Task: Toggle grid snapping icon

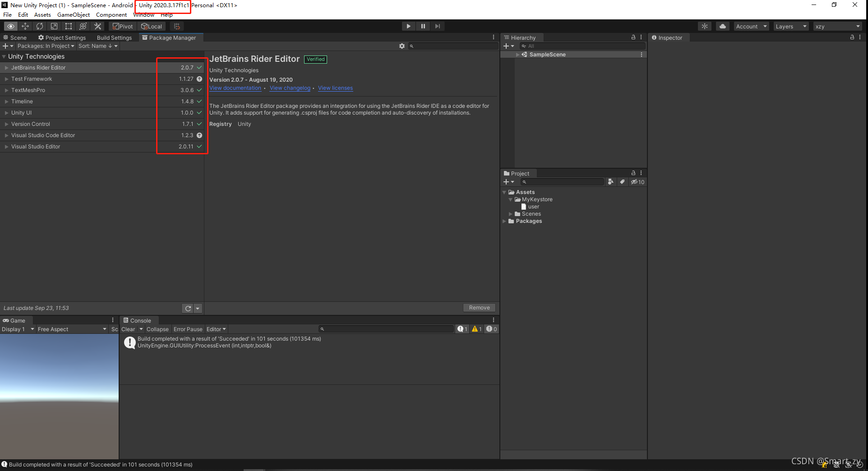Action: coord(177,26)
